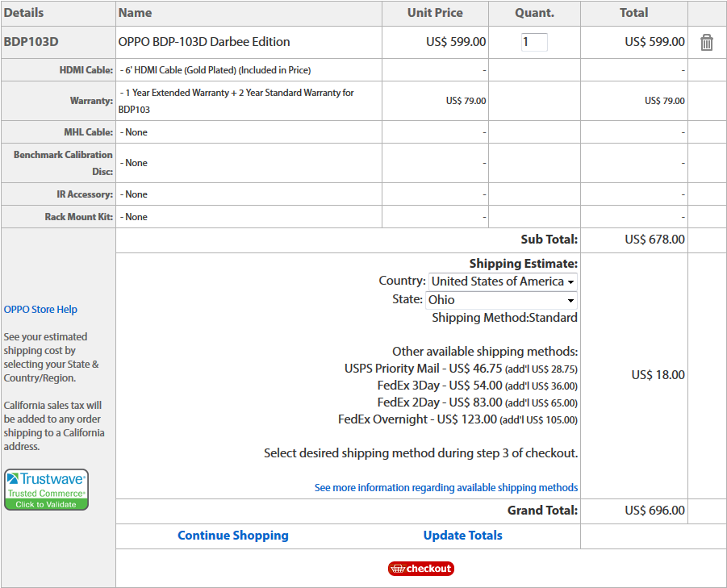Click Continue Shopping
The height and width of the screenshot is (588, 727).
pos(232,536)
